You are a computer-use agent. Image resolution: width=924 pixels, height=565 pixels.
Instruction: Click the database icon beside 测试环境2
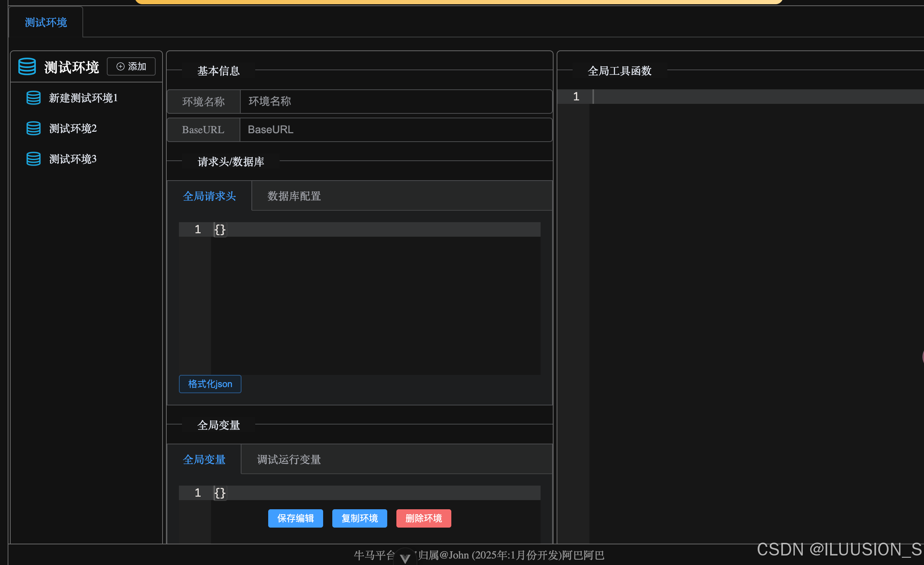(x=33, y=128)
